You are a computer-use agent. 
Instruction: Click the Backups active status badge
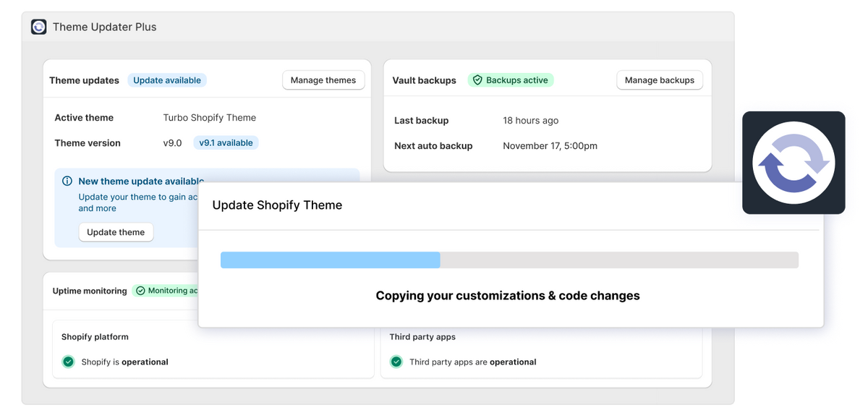(511, 80)
